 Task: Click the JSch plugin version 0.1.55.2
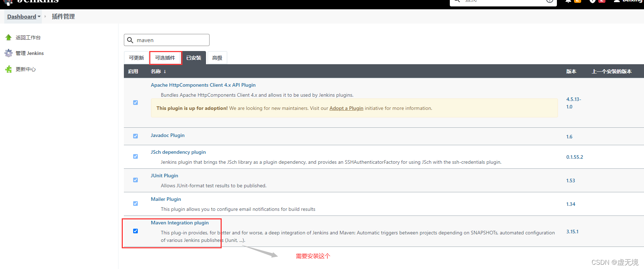pos(575,157)
